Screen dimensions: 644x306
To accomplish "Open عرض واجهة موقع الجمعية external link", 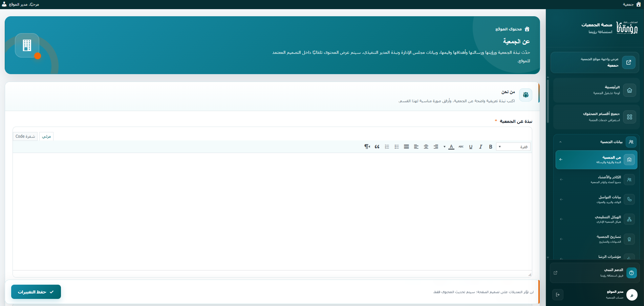I will click(x=595, y=62).
